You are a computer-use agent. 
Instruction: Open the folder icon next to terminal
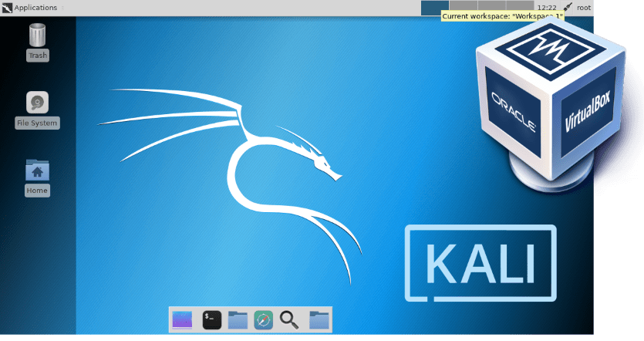point(238,319)
